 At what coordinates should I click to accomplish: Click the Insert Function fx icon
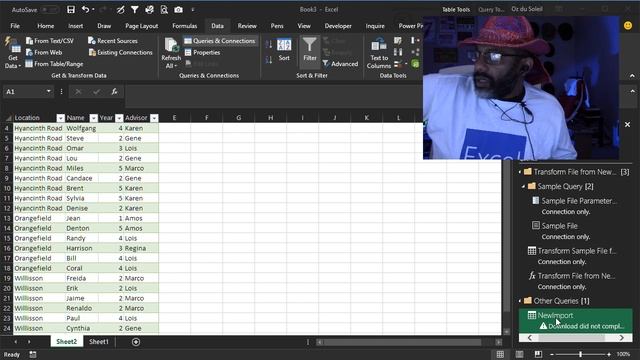tap(115, 92)
